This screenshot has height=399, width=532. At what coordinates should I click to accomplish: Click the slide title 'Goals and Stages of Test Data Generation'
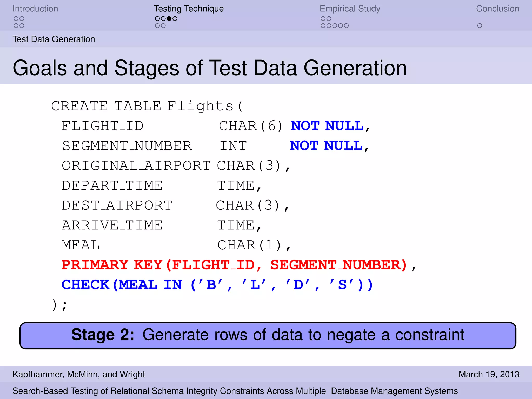[210, 68]
